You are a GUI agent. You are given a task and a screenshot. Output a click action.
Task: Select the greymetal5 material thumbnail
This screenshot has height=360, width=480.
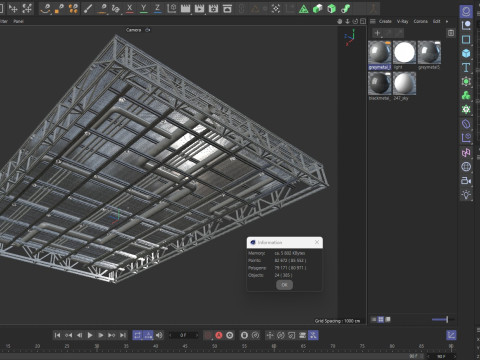point(429,53)
